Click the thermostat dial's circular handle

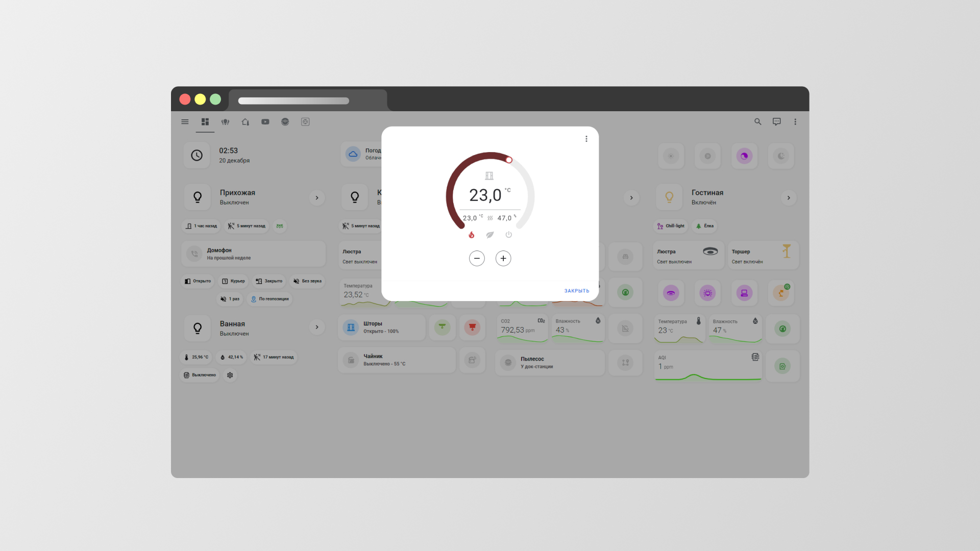509,160
